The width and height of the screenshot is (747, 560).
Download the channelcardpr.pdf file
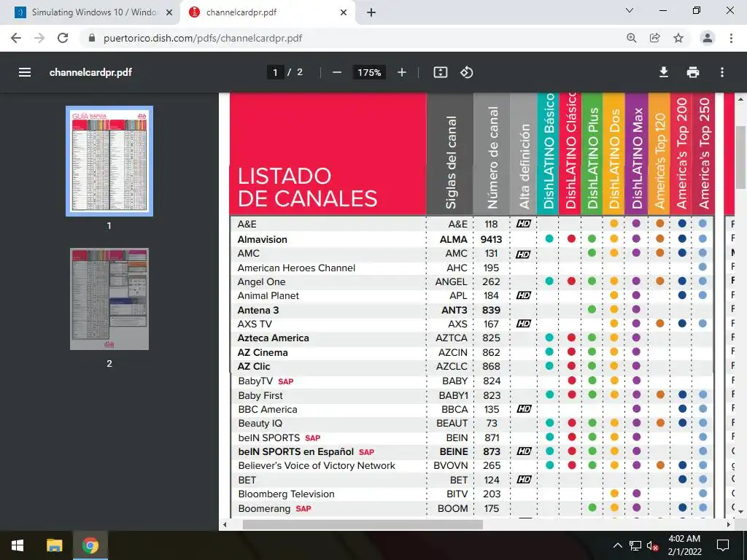tap(663, 72)
